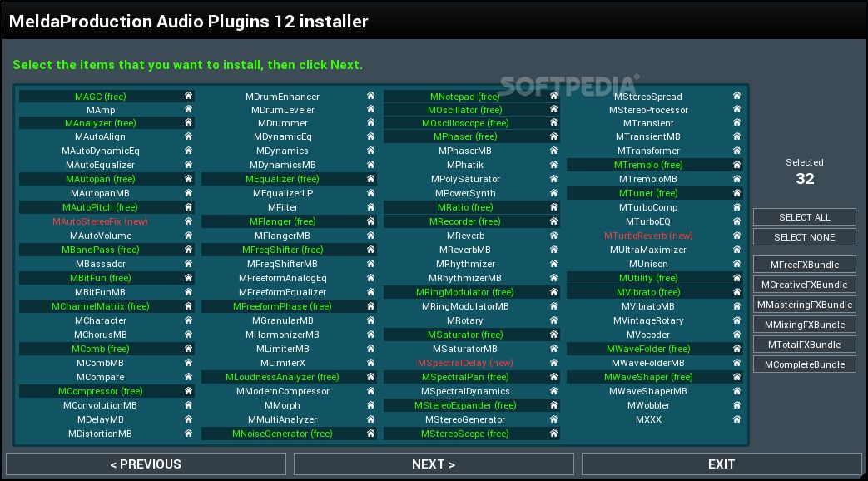This screenshot has width=868, height=481.
Task: Deselect the MTuner (free) plugin
Action: (x=648, y=193)
